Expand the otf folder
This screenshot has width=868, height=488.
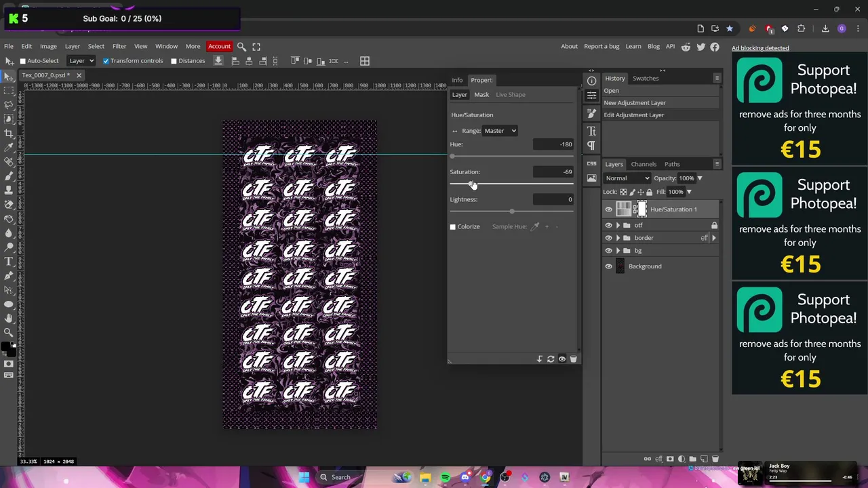pyautogui.click(x=618, y=226)
